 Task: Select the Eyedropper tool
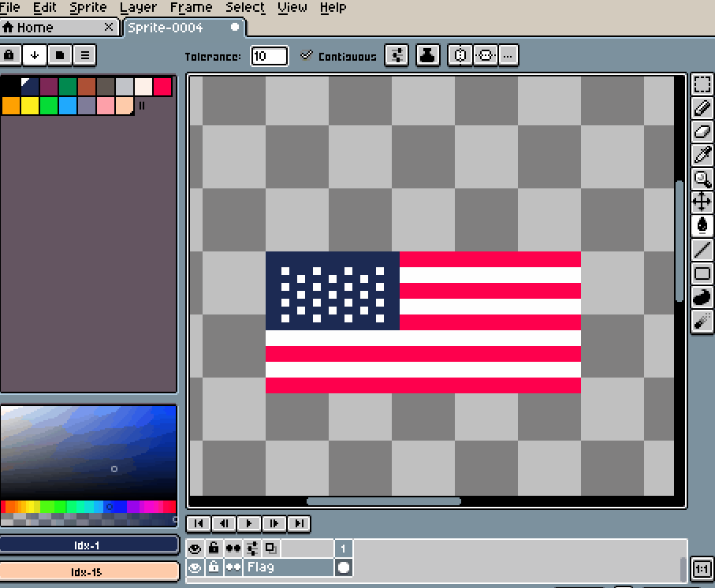[702, 155]
